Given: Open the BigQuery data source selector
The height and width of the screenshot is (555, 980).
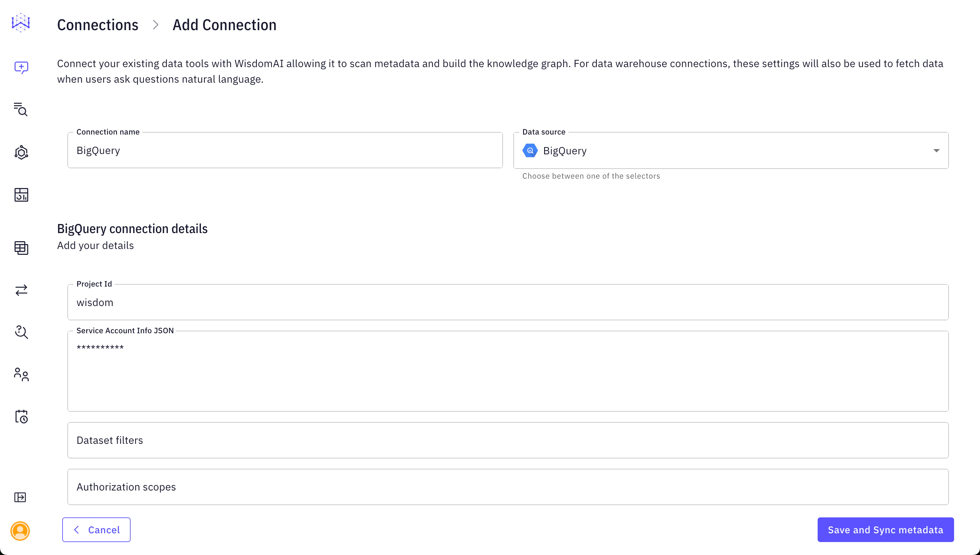Looking at the screenshot, I should pos(724,150).
